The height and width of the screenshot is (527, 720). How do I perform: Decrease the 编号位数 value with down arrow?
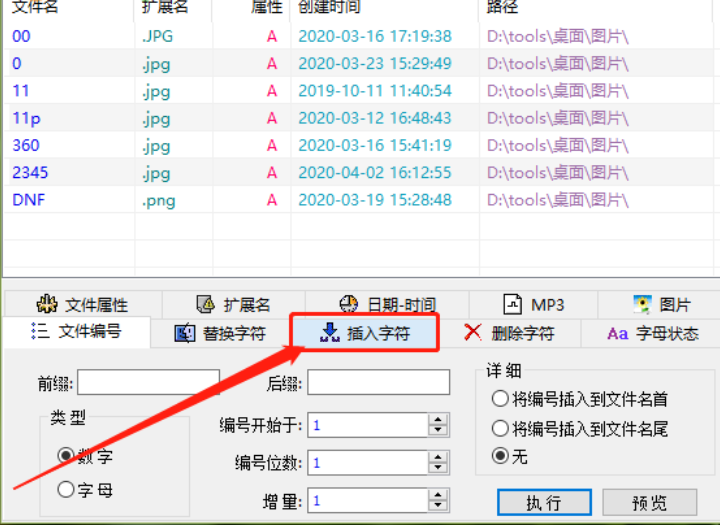pyautogui.click(x=437, y=468)
